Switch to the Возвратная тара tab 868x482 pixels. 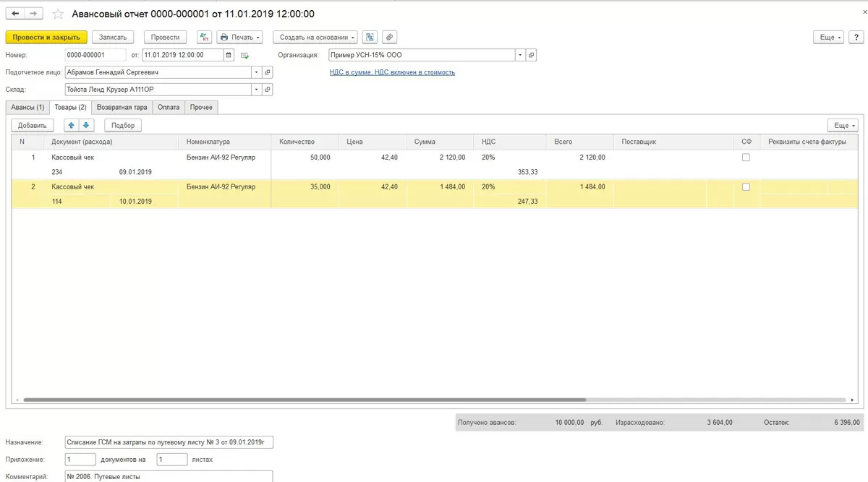pyautogui.click(x=122, y=107)
